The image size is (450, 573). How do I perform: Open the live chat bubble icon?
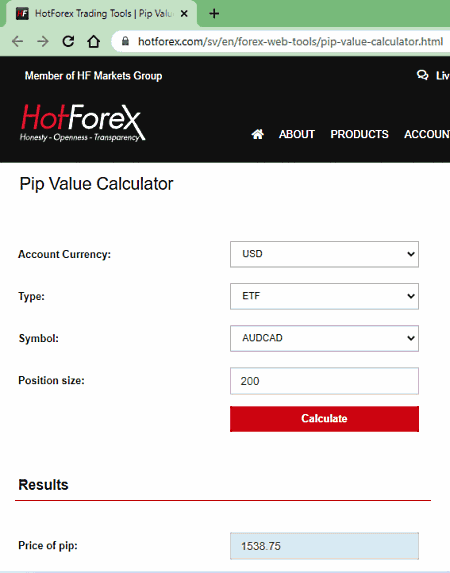[423, 75]
